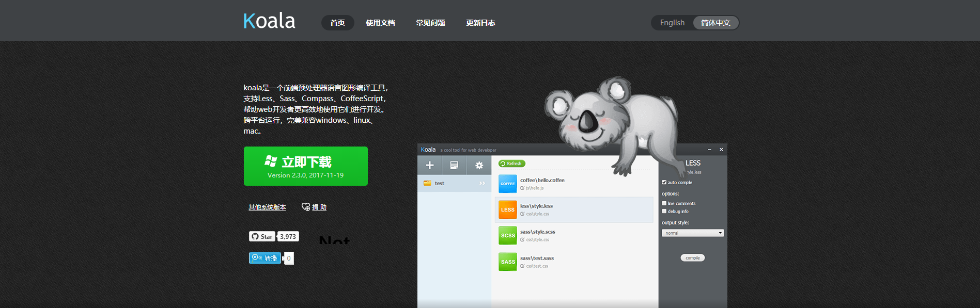Select the less\style.less file name
This screenshot has height=308, width=980.
pyautogui.click(x=536, y=206)
